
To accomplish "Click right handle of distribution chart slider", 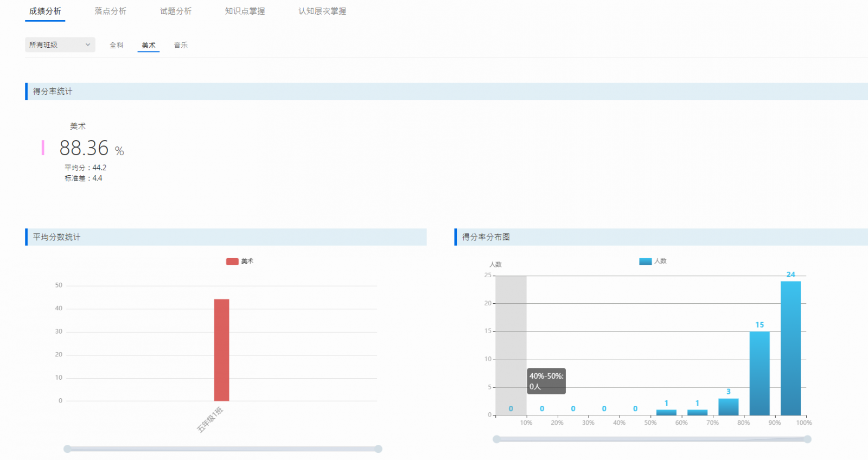I will point(807,439).
